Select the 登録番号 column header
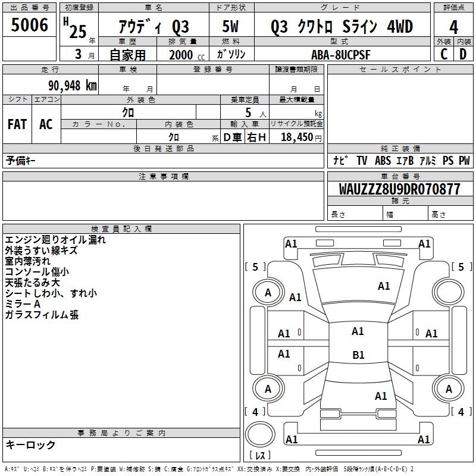This screenshot has height=476, width=476. (x=213, y=70)
